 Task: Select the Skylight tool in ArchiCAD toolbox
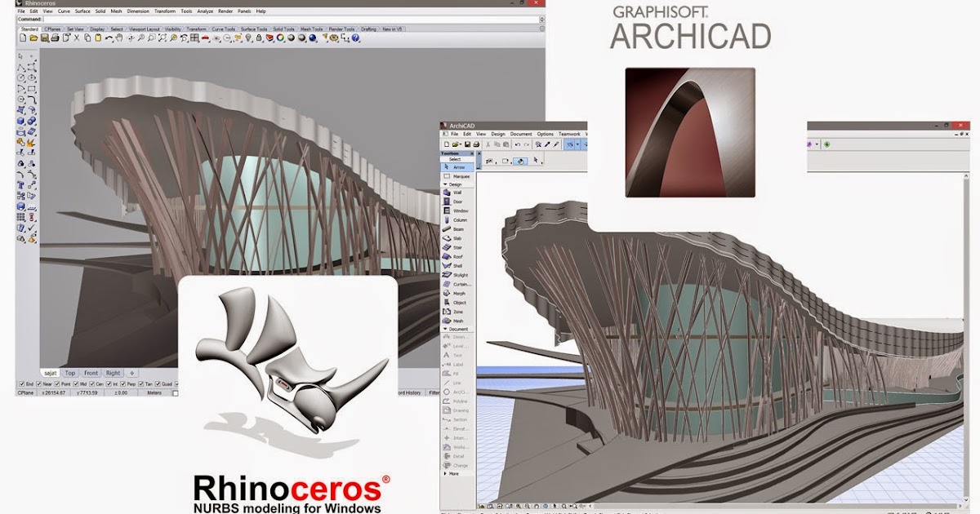458,275
